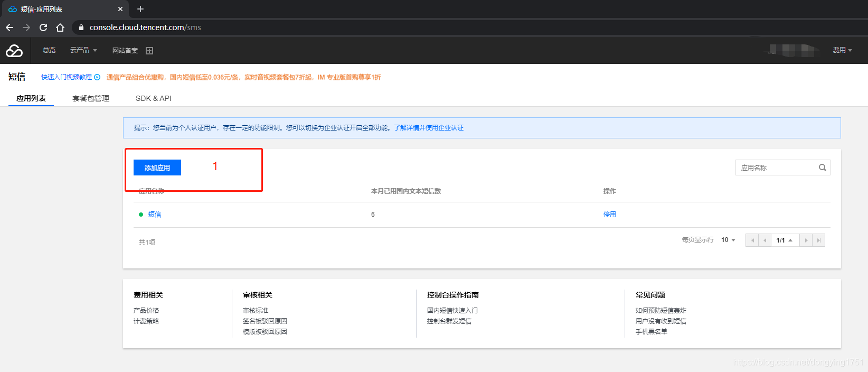Open 审核标准 link

pos(256,311)
